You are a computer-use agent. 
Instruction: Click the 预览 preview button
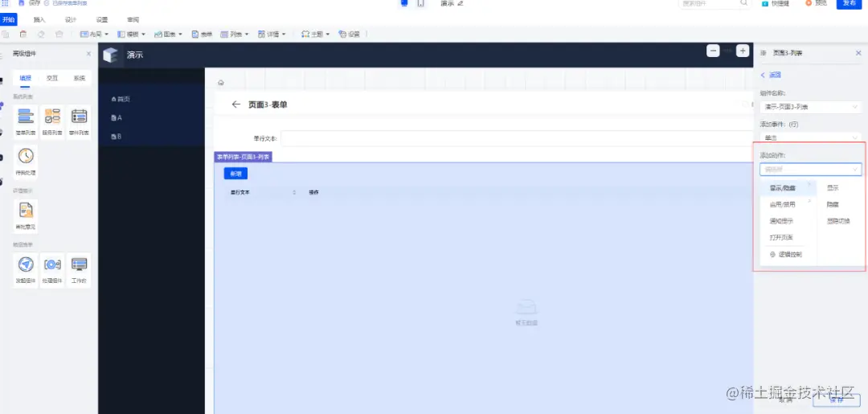[816, 3]
